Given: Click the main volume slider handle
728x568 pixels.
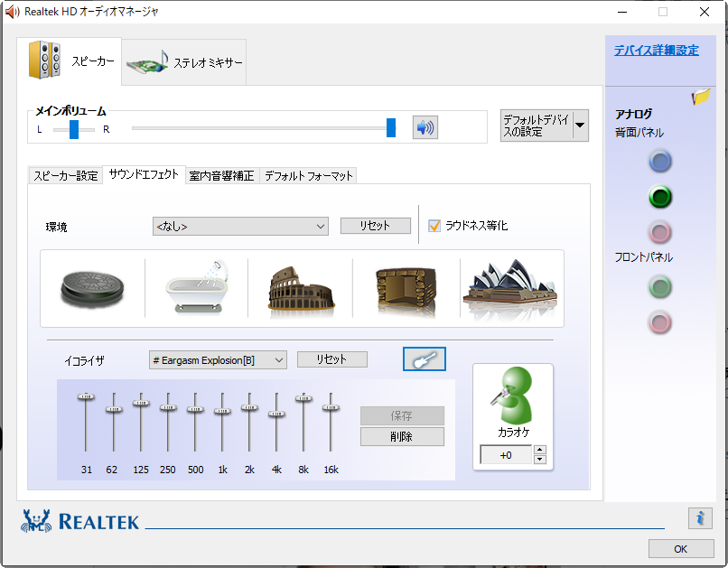Looking at the screenshot, I should click(x=391, y=127).
